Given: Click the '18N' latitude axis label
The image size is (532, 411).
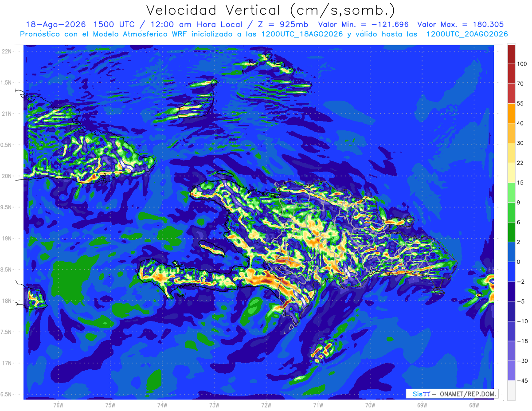Looking at the screenshot, I should click(x=7, y=301).
